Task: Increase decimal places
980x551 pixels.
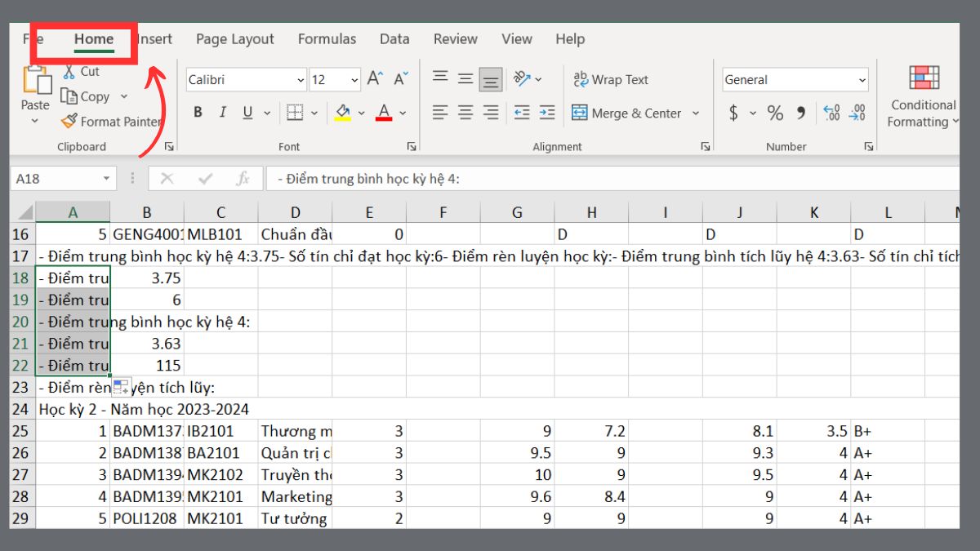Action: [831, 113]
